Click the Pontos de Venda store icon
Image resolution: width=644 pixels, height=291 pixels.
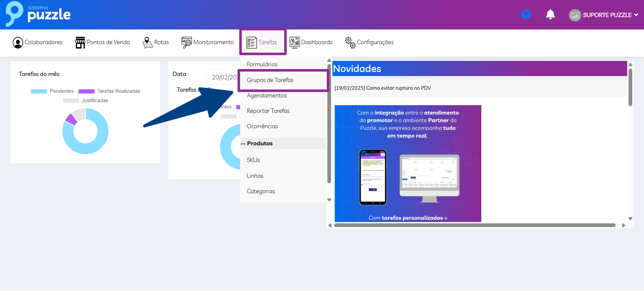coord(80,43)
